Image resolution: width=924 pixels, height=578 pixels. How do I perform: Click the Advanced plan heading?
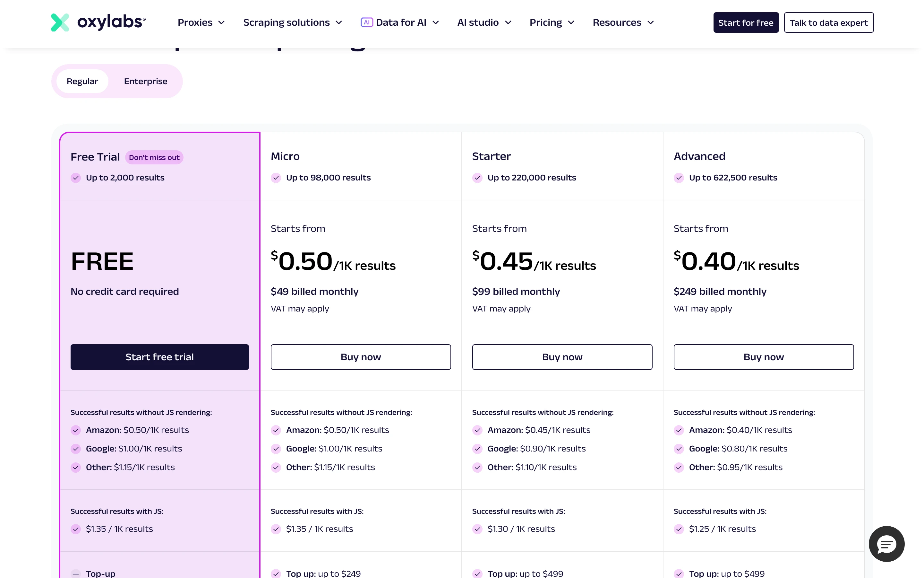point(699,156)
